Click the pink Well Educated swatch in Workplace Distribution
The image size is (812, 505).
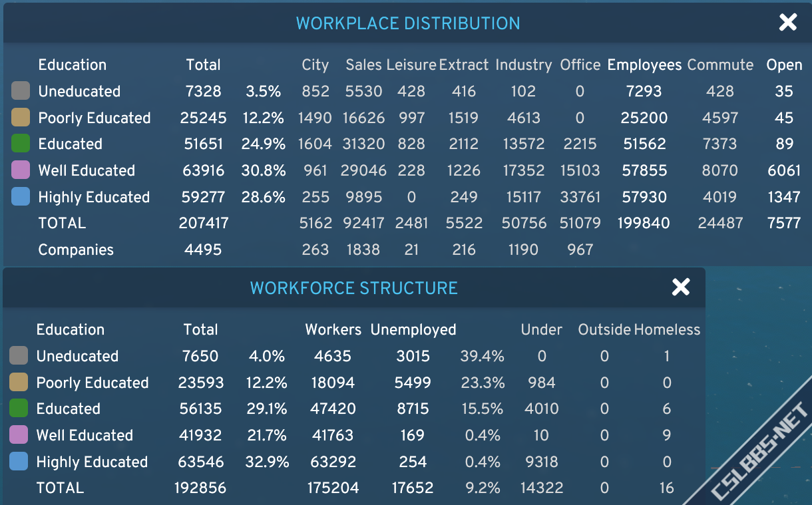point(21,170)
